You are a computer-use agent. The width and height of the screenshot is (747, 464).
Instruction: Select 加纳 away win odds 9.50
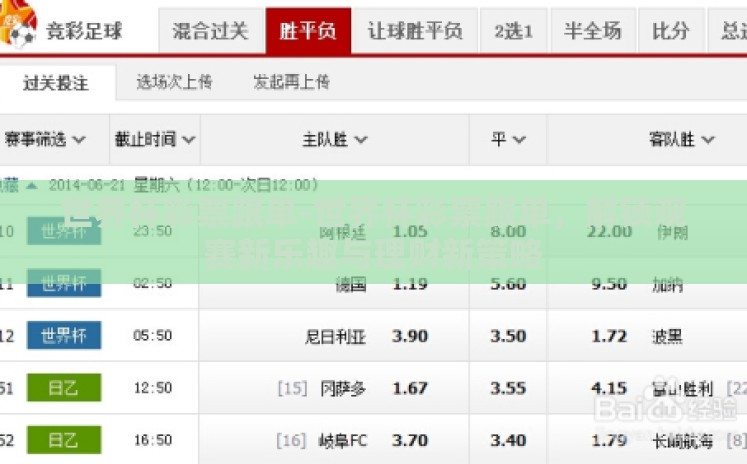point(609,284)
